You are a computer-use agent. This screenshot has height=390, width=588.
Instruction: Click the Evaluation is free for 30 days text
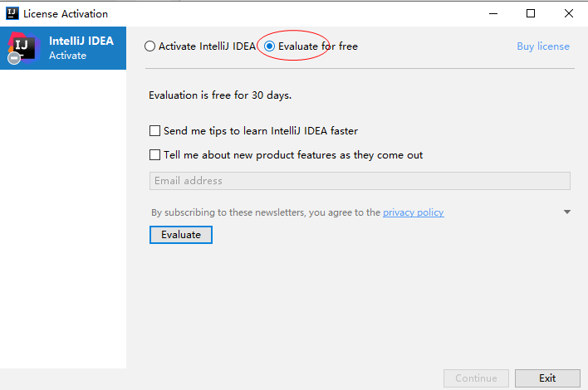220,95
